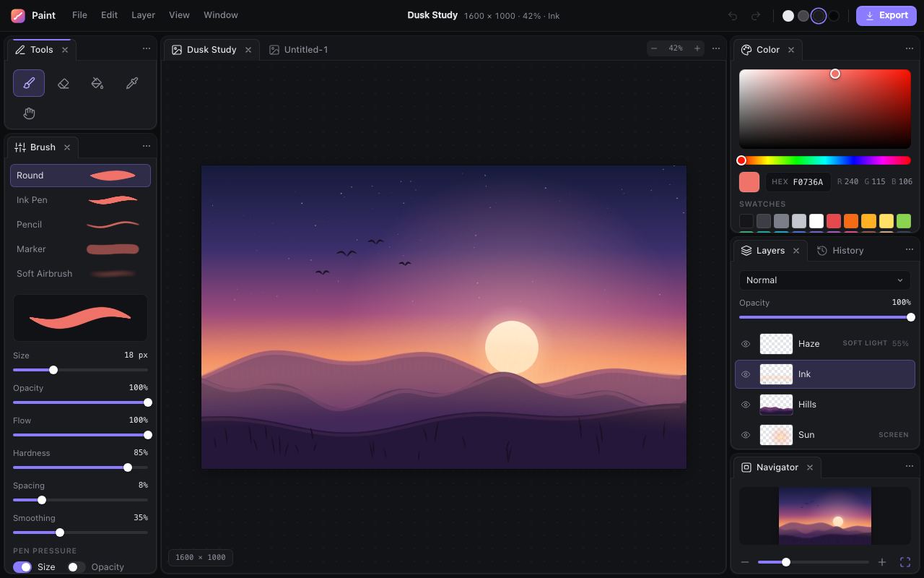Screen dimensions: 924x578
Task: Click the Smoothing slider
Action: point(80,532)
